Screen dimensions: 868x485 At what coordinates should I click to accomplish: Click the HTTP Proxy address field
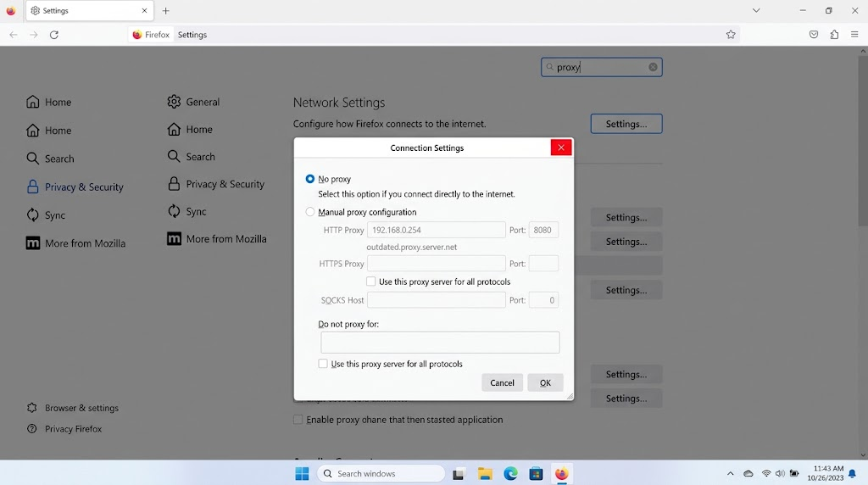[437, 230]
